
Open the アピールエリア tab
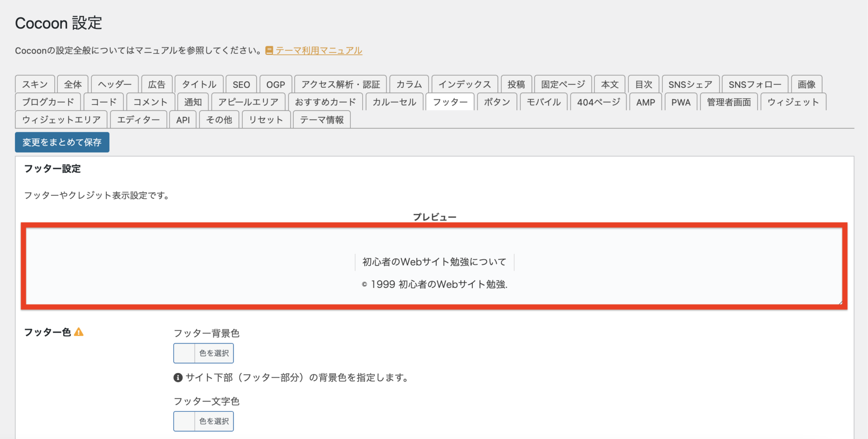pos(248,102)
